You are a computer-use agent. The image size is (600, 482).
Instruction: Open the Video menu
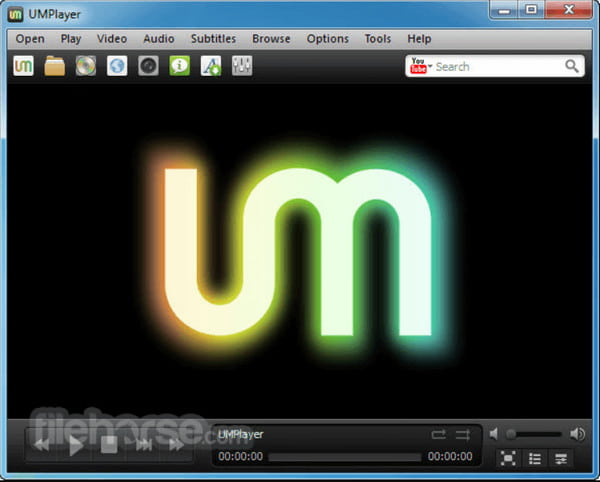tap(112, 39)
